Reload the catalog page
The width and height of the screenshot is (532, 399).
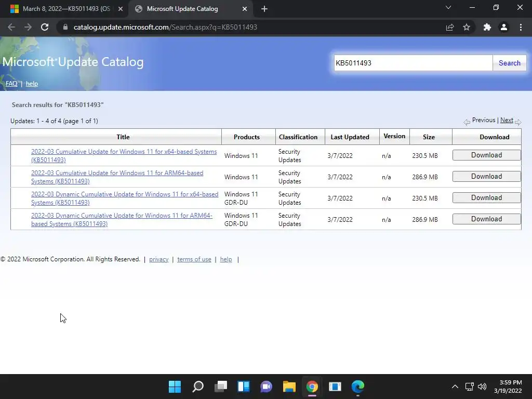[x=45, y=27]
